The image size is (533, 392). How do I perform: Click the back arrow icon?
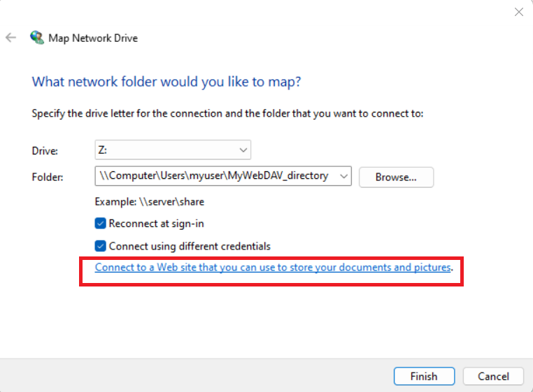pos(11,38)
